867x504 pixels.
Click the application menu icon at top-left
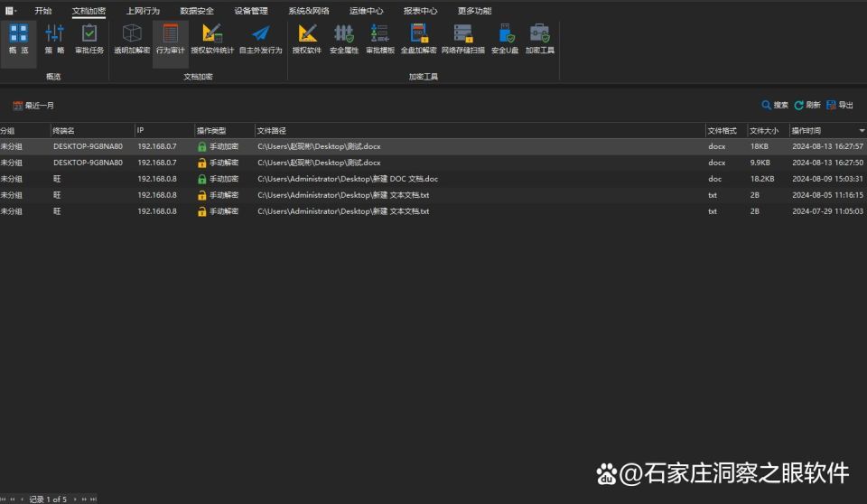pyautogui.click(x=10, y=11)
